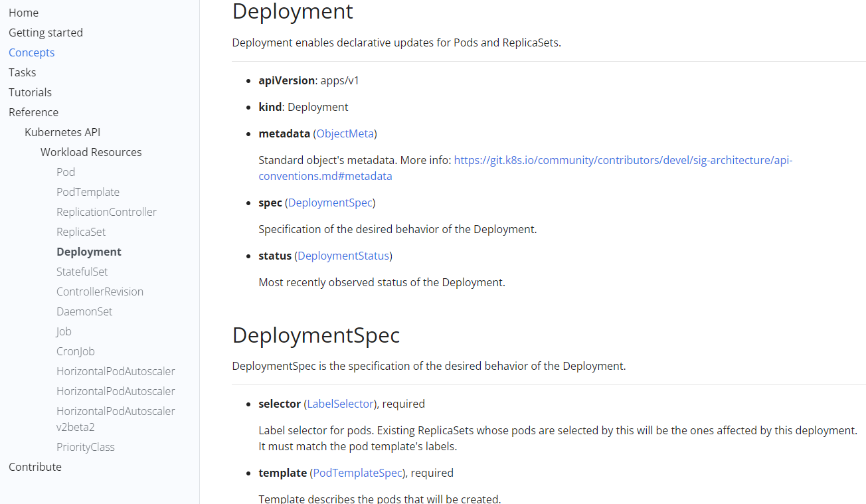
Task: Follow the PodTemplateSpec link next to template
Action: point(357,473)
